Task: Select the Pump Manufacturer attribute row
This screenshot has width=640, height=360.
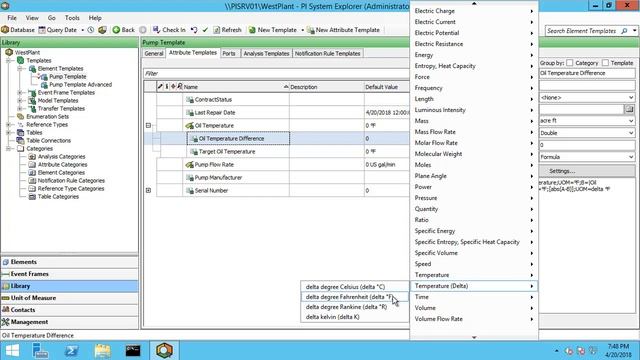Action: pyautogui.click(x=218, y=178)
